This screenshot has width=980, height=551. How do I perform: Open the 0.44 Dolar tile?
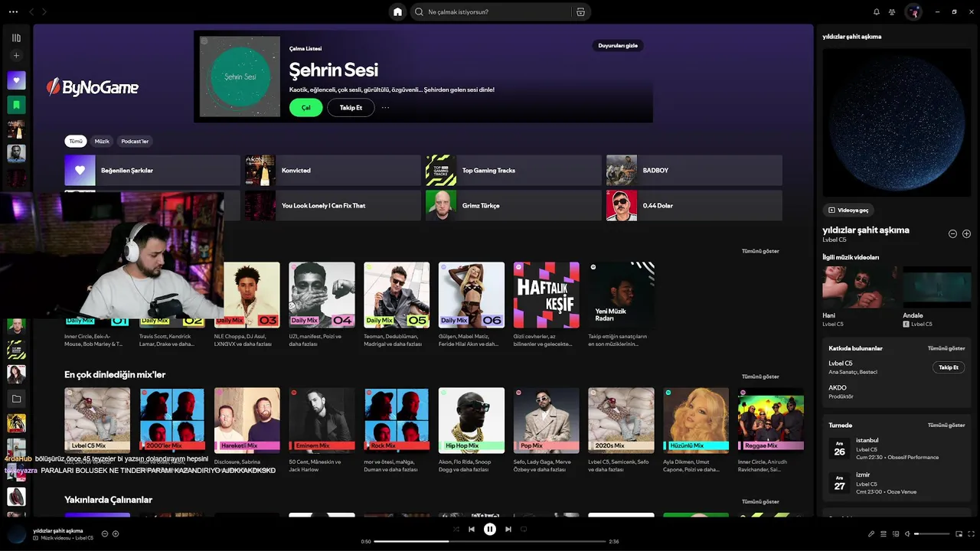[x=694, y=205]
